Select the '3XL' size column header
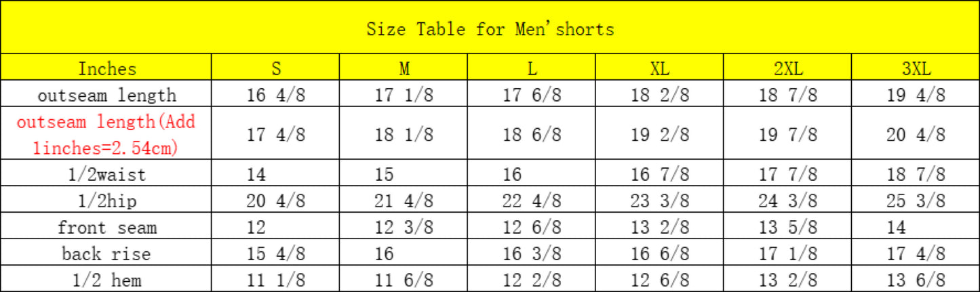Viewport: 980px width, 292px height. 916,68
